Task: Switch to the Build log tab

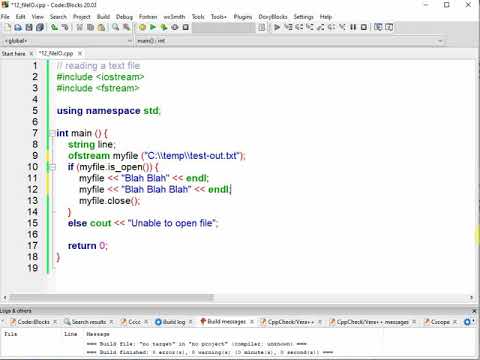Action: (174, 322)
